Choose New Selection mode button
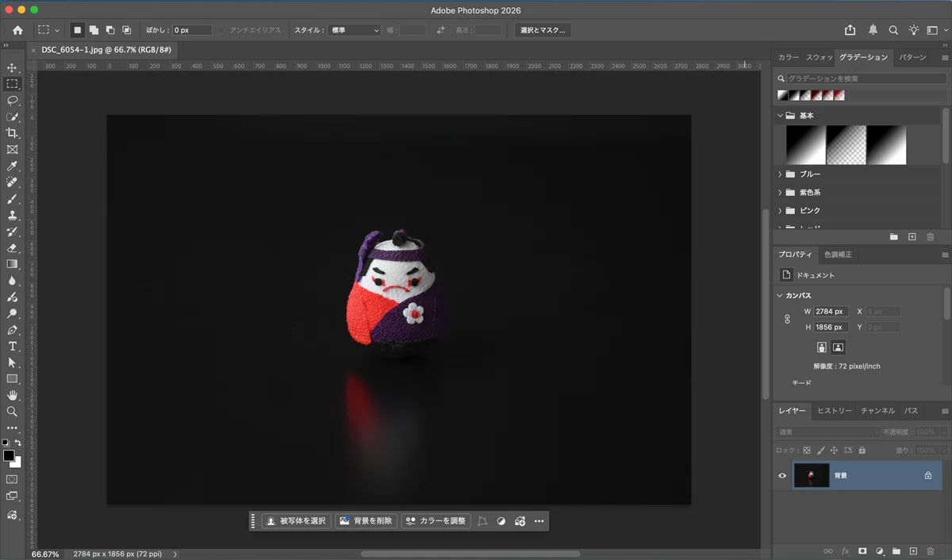The height and width of the screenshot is (560, 952). click(x=77, y=30)
